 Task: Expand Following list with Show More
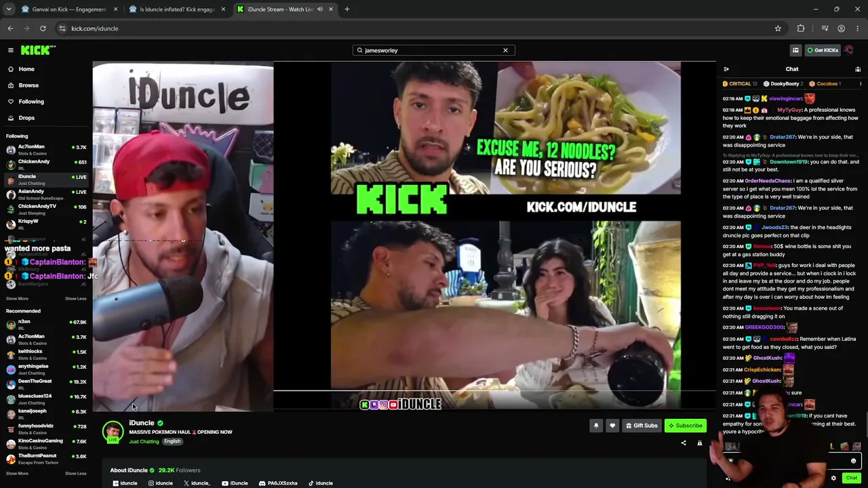tap(17, 298)
